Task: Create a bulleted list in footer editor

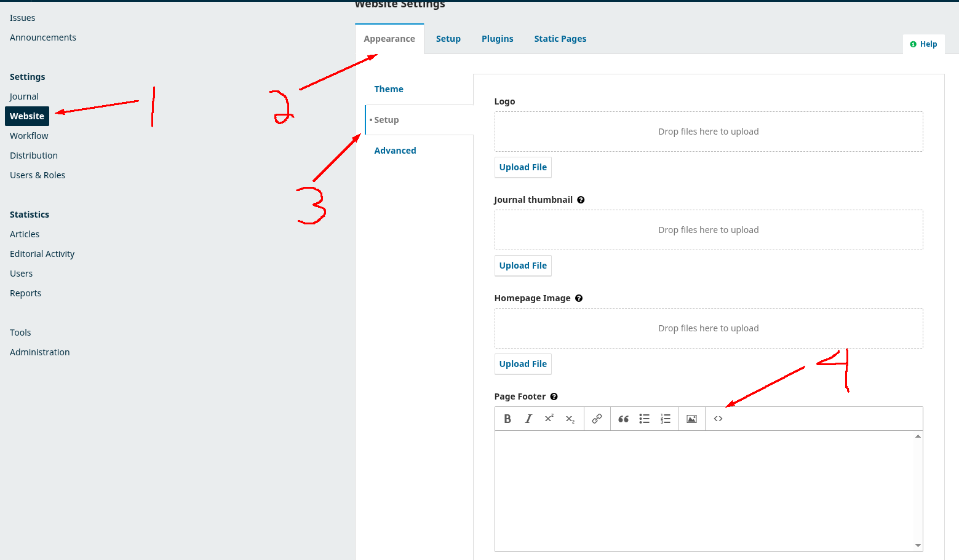Action: pyautogui.click(x=644, y=419)
